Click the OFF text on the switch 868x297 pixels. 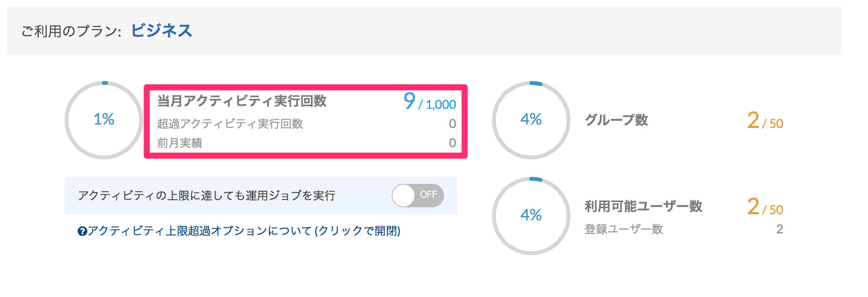point(428,195)
